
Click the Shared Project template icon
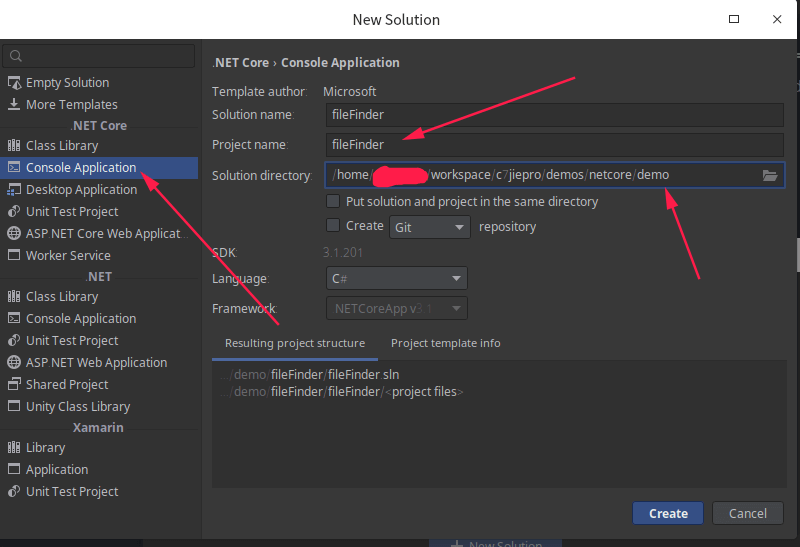tap(14, 385)
